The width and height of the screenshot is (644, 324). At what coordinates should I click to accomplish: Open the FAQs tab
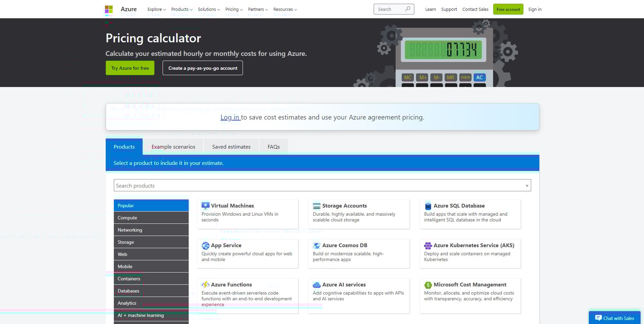(x=274, y=147)
